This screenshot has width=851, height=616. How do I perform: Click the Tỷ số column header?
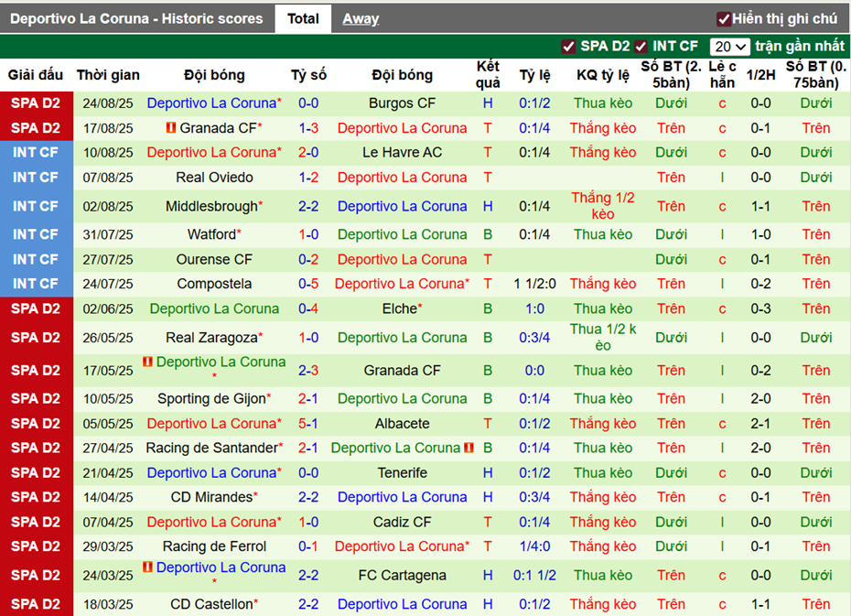tap(308, 75)
